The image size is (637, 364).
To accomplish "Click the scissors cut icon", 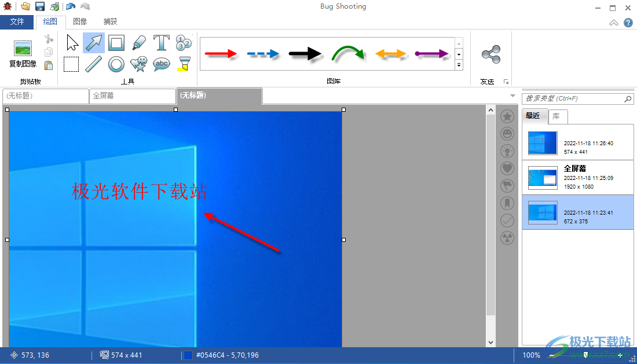I will point(49,39).
